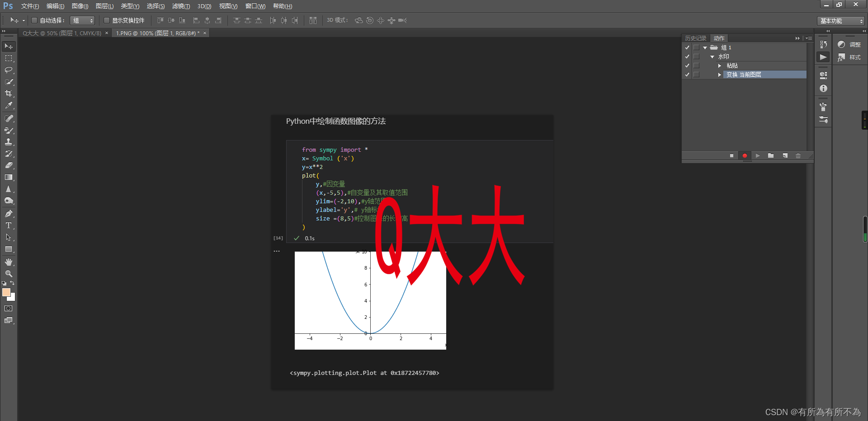Screen dimensions: 868x421
Task: Click the 3D Rotate mode icon
Action: tap(359, 20)
